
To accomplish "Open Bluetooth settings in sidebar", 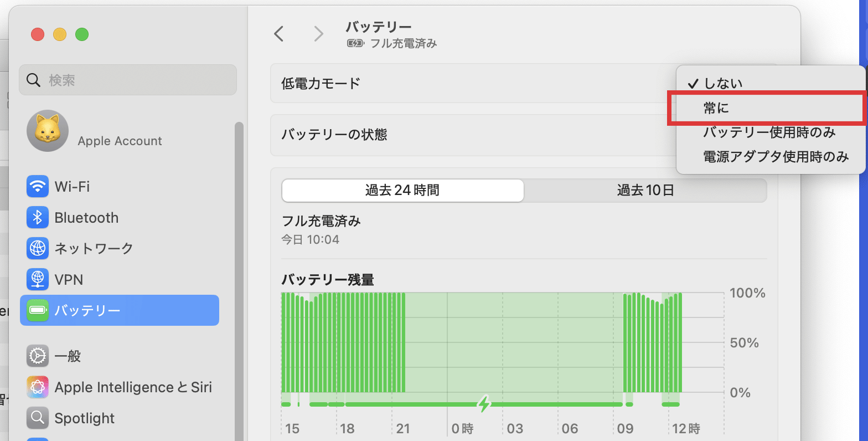I will tap(120, 217).
